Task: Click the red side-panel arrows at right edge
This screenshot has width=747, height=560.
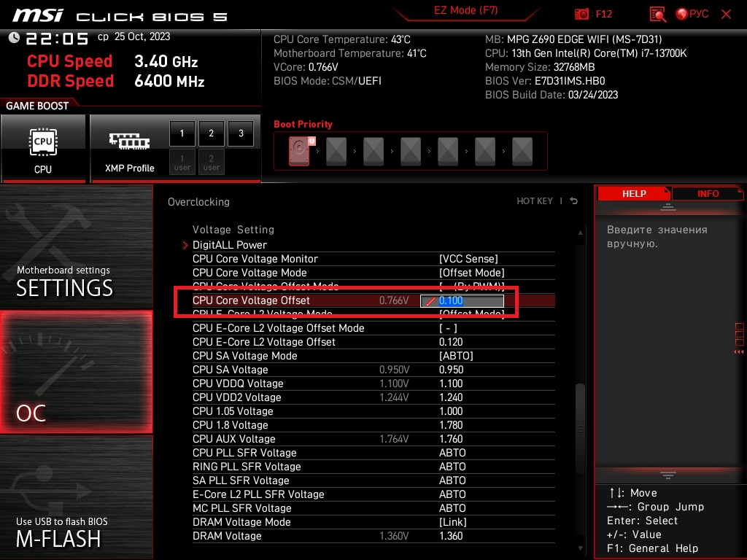Action: pyautogui.click(x=739, y=352)
